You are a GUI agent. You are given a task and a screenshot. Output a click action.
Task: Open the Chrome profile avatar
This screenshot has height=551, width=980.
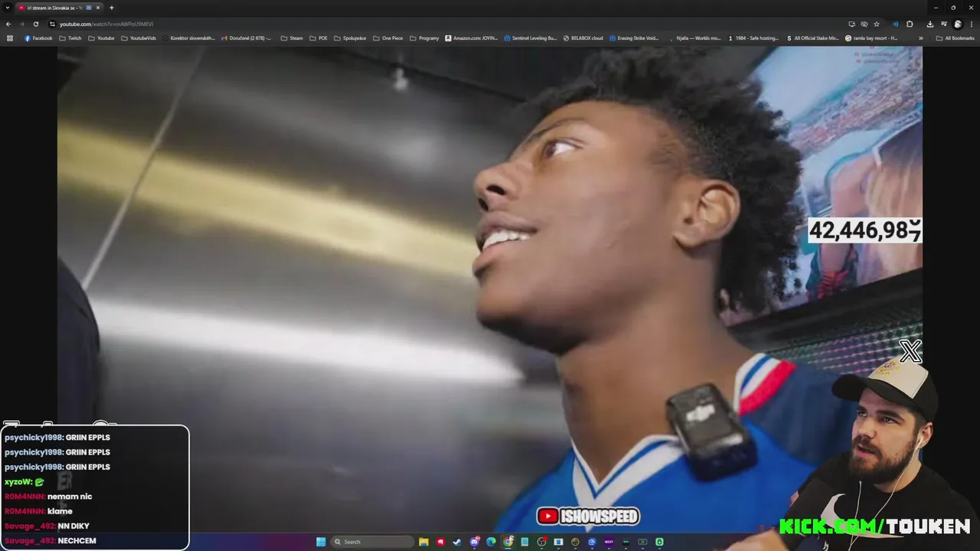(957, 24)
